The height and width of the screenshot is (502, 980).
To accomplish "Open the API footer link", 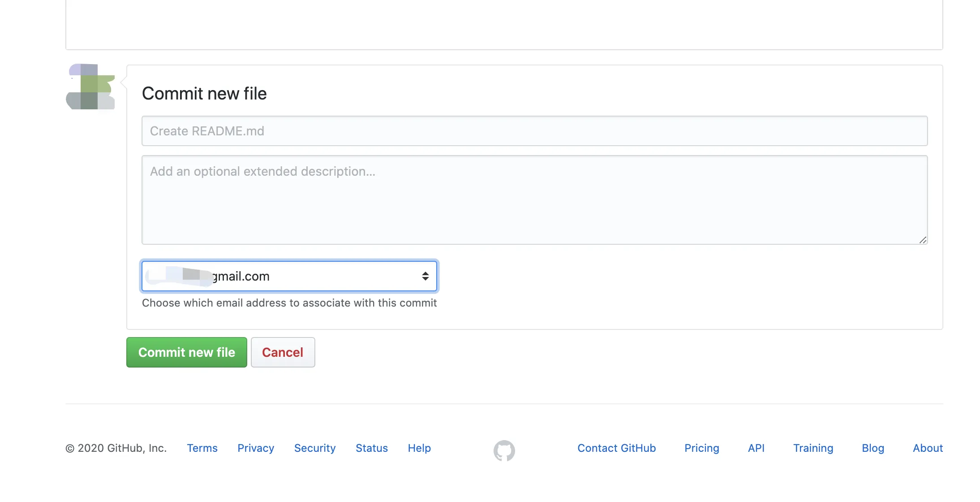I will (756, 448).
